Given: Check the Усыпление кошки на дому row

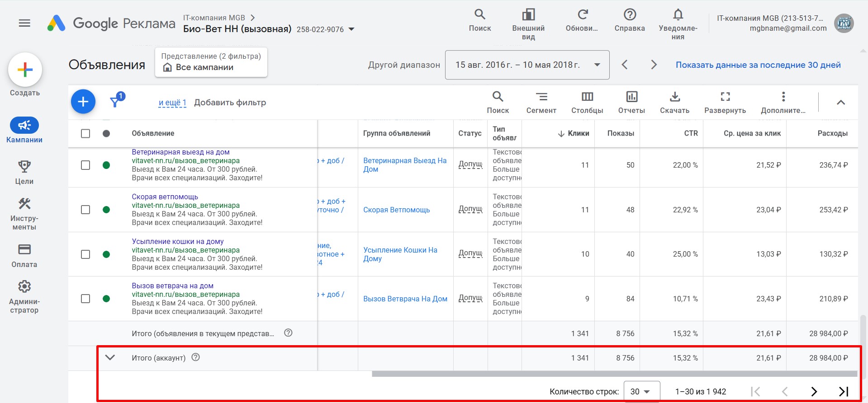Looking at the screenshot, I should coord(85,254).
